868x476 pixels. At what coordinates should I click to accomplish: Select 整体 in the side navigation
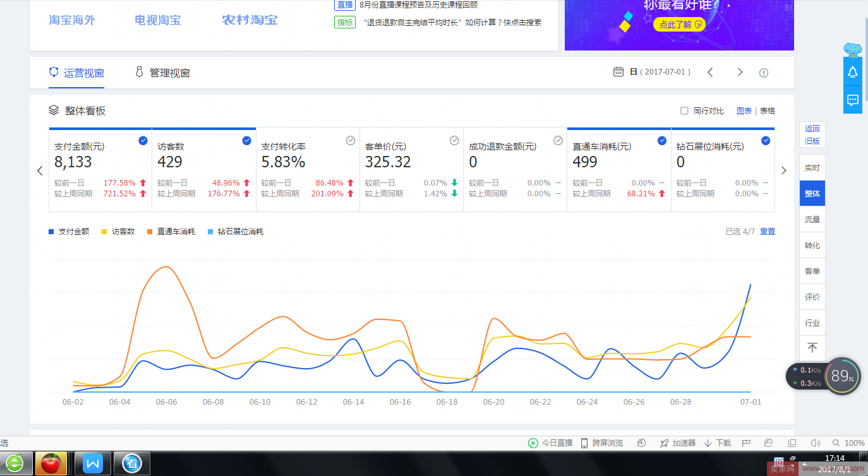tap(812, 193)
